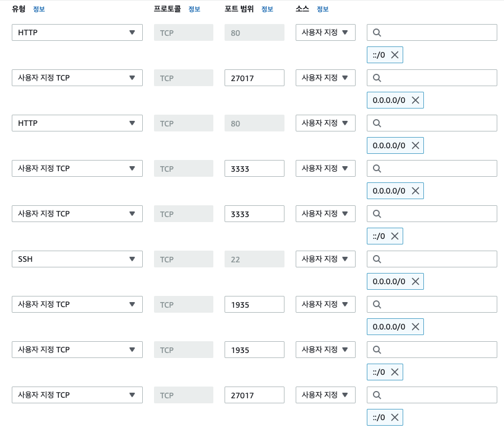504x438 pixels.
Task: Open 정보 link next to 유형
Action: click(39, 10)
